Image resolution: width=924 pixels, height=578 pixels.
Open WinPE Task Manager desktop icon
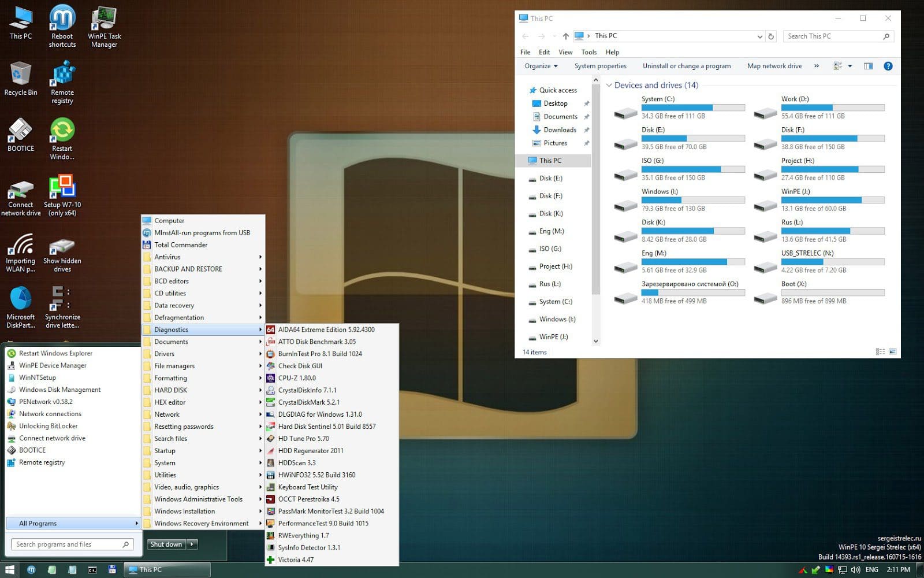104,26
